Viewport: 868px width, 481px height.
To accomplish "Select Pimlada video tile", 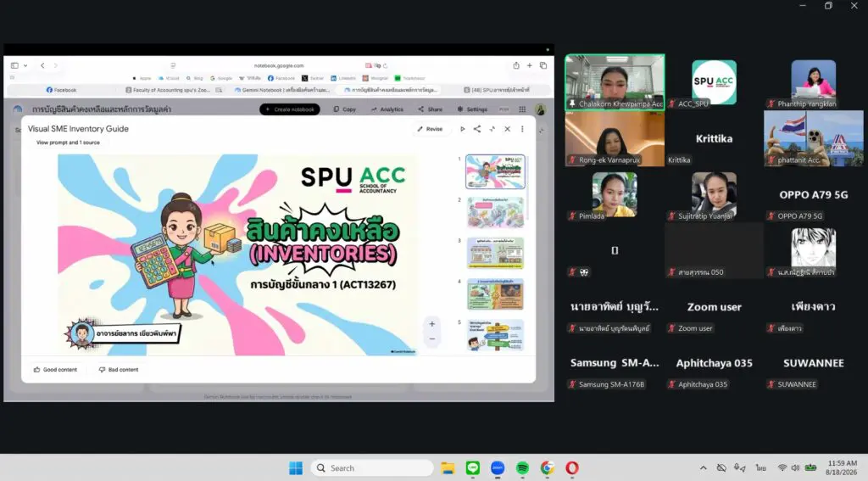I will tap(615, 194).
